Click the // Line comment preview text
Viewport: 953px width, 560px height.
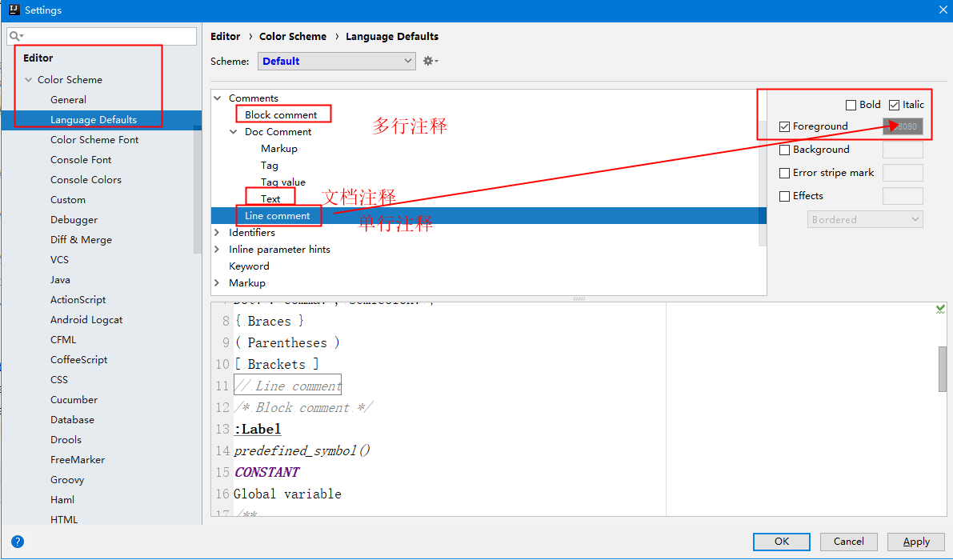tap(287, 386)
